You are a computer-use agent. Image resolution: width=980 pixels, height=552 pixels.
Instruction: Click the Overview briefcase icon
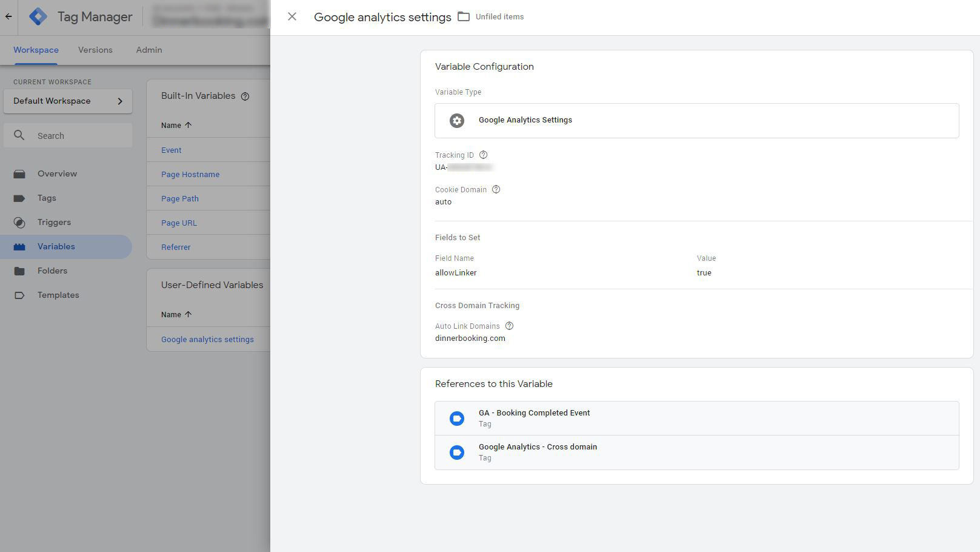coord(19,174)
